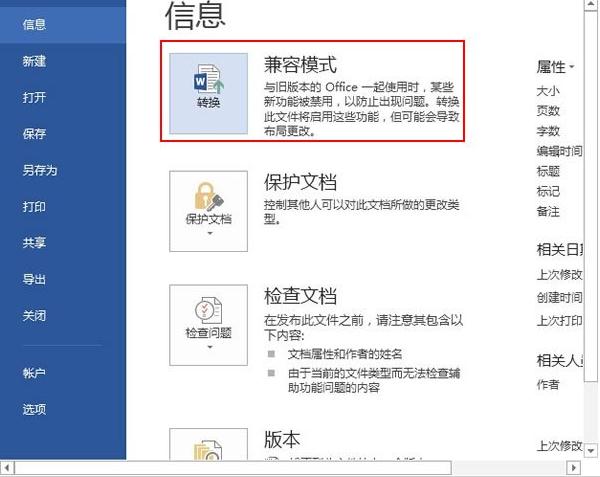600x477 pixels.
Task: Click the 作者 label
Action: [x=548, y=384]
